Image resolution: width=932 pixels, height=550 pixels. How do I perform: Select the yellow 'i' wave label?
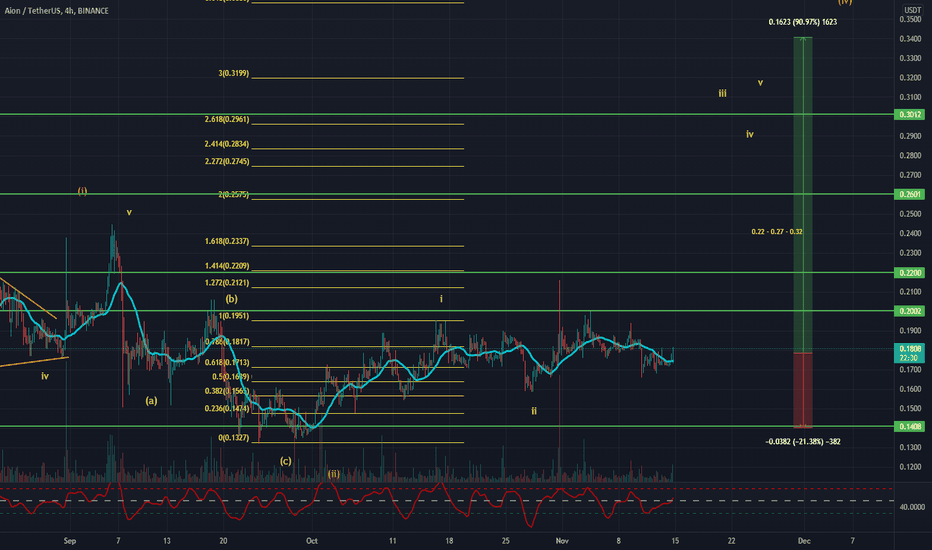pos(441,299)
